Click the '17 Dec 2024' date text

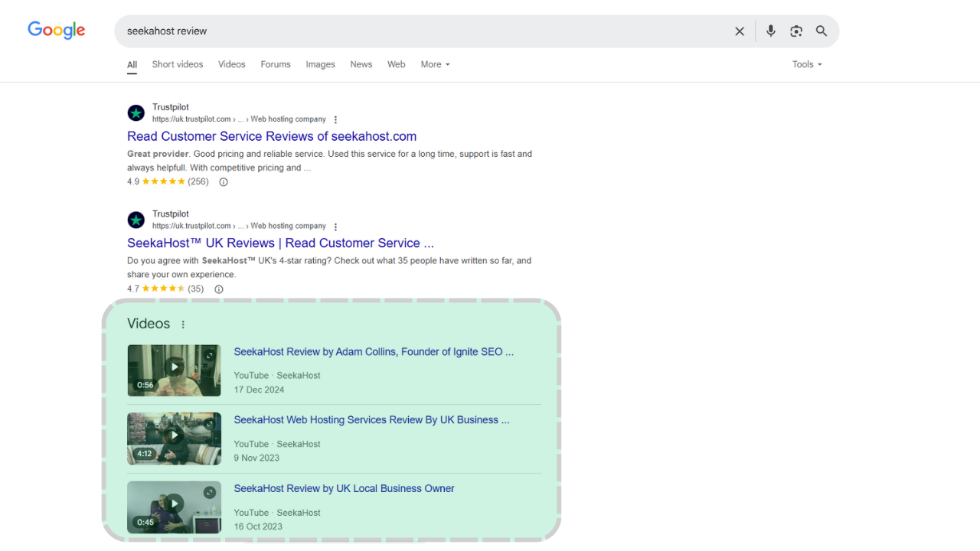pos(259,390)
